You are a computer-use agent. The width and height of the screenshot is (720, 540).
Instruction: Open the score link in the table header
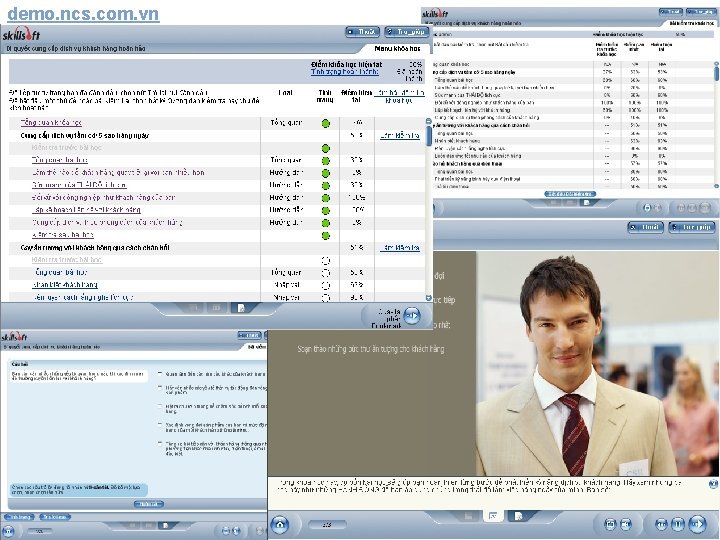[x=399, y=96]
